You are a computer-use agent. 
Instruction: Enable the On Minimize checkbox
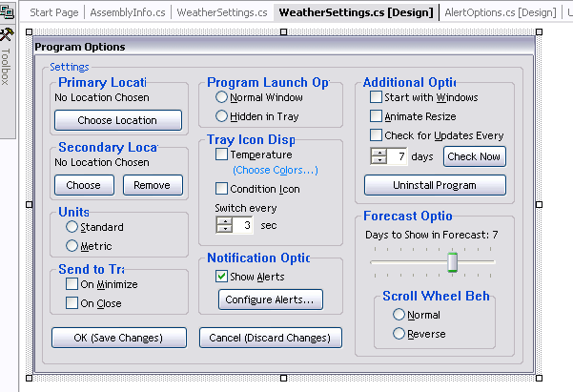[72, 284]
